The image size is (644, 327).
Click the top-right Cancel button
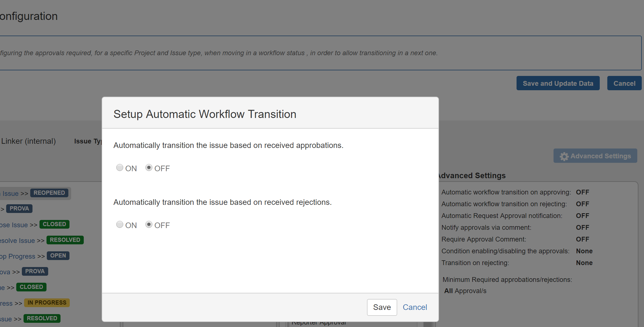click(x=624, y=83)
